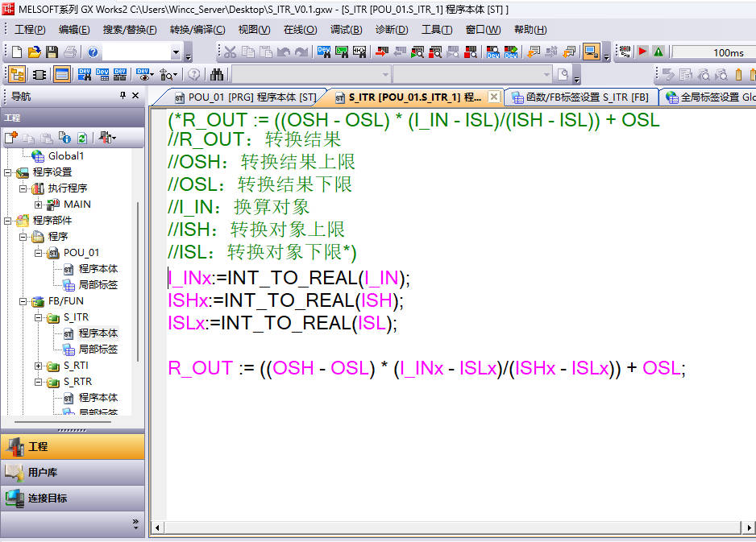Toggle the navigation tree view button
Screen dimensions: 756x542
(x=16, y=75)
